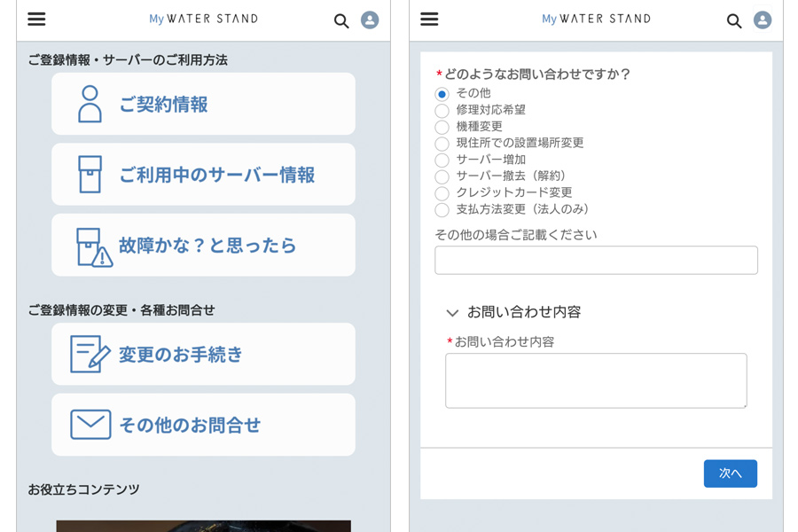Click the person icon for ご契約情報

click(90, 104)
